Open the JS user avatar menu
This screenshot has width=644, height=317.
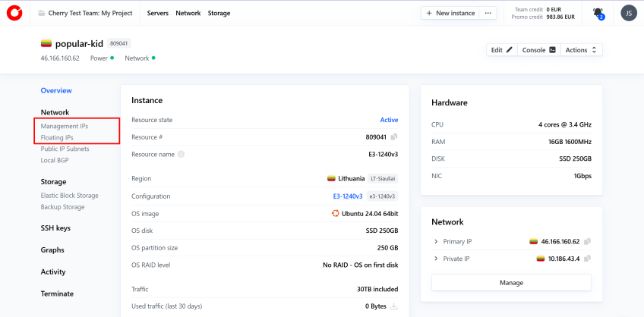click(x=628, y=13)
